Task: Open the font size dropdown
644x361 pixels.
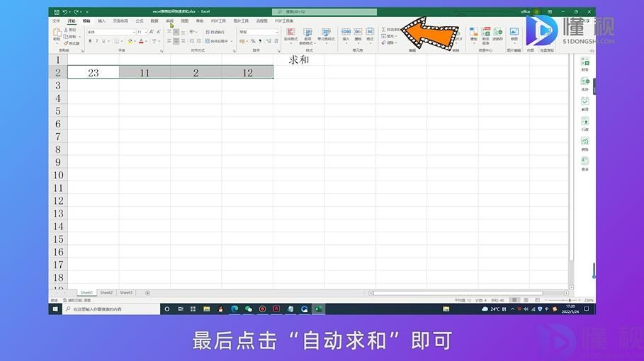Action: [x=146, y=32]
